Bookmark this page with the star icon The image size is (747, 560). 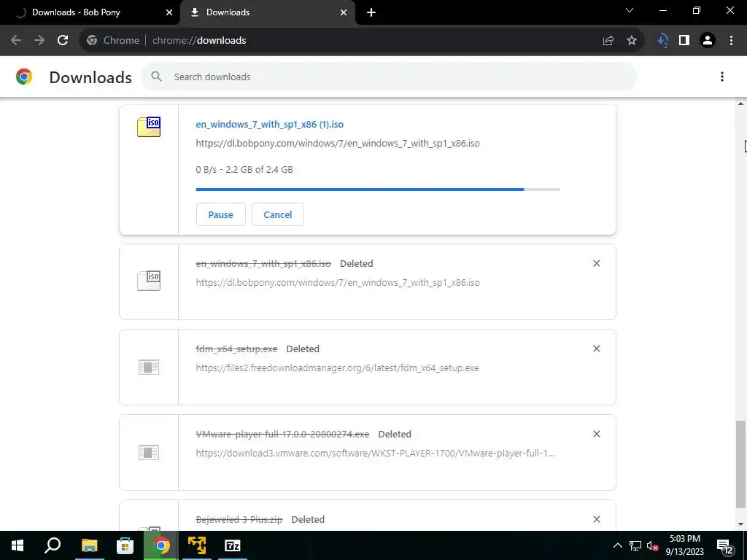coord(632,41)
